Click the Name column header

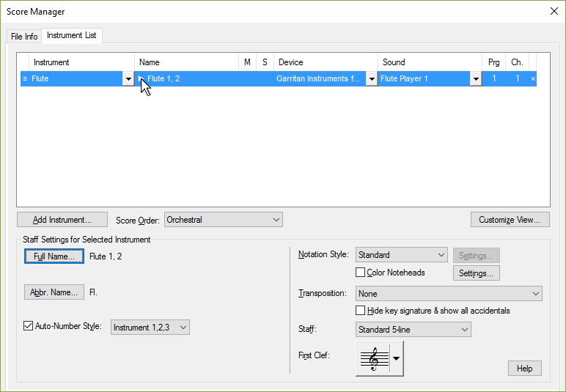pyautogui.click(x=187, y=62)
